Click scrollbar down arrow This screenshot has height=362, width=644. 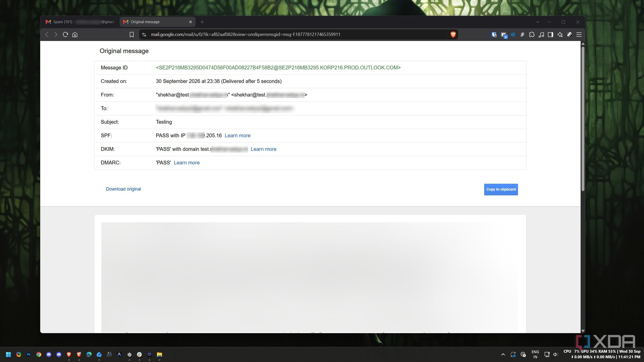[x=583, y=331]
